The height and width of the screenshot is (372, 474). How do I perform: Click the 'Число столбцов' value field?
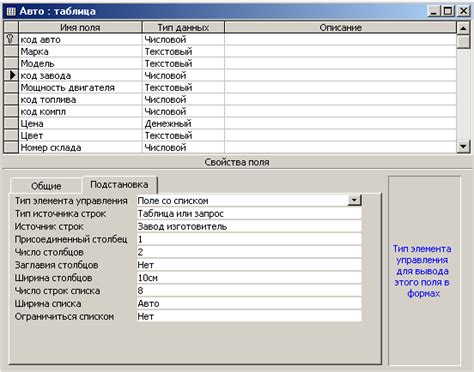point(249,252)
